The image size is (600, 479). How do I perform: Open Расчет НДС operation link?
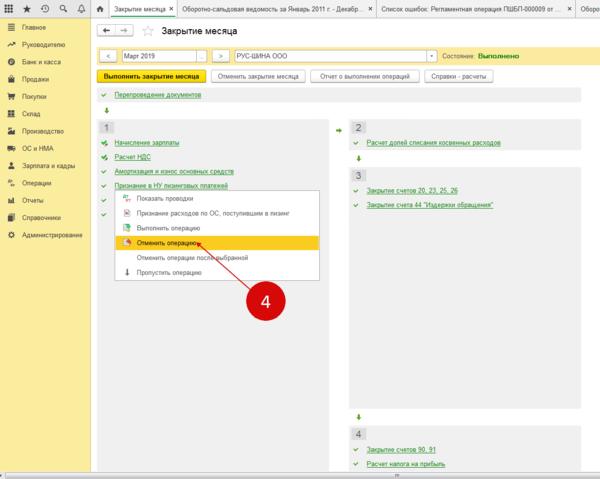click(x=132, y=157)
